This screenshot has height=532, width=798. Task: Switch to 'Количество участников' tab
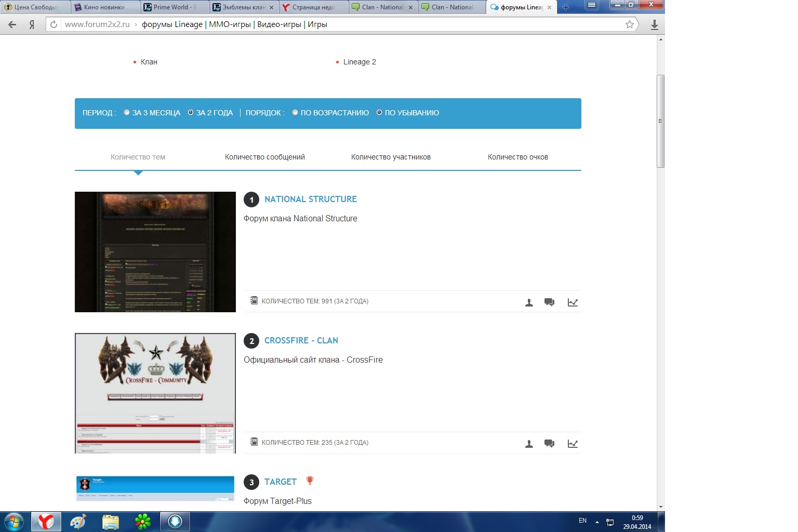(391, 157)
